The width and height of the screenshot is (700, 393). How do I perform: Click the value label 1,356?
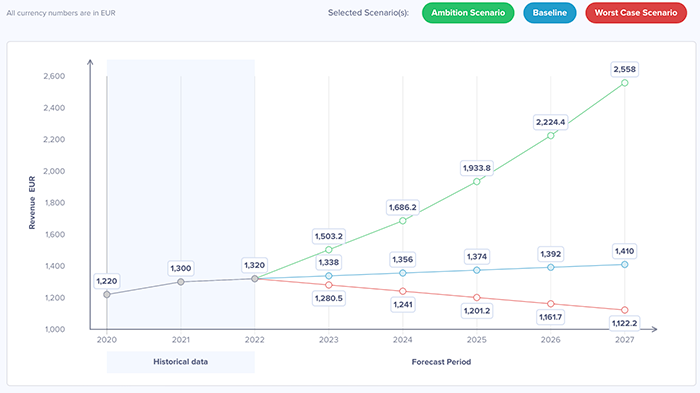[403, 259]
